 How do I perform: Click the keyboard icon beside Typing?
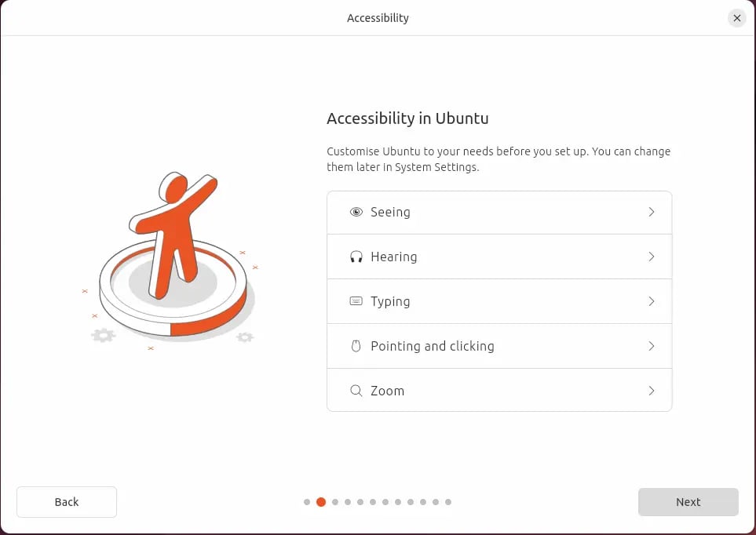356,301
